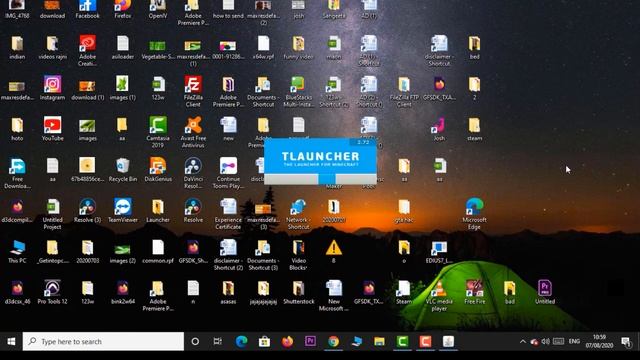Open the YouTube desktop shortcut

click(x=52, y=129)
